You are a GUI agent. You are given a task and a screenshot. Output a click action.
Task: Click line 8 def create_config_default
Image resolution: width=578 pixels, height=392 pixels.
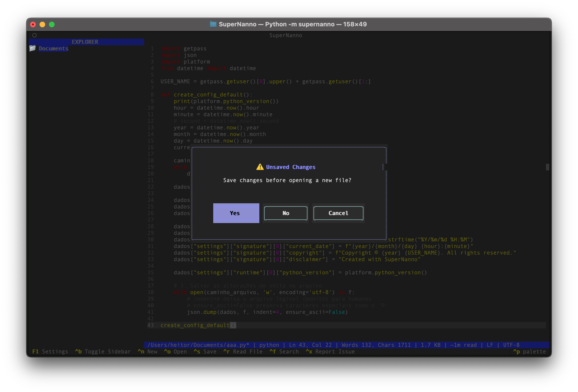coord(206,95)
